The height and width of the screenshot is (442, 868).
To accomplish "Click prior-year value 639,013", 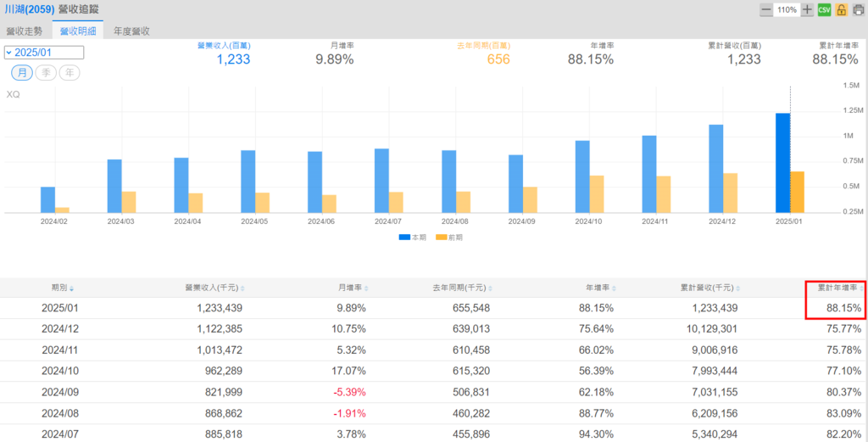I will pyautogui.click(x=470, y=329).
